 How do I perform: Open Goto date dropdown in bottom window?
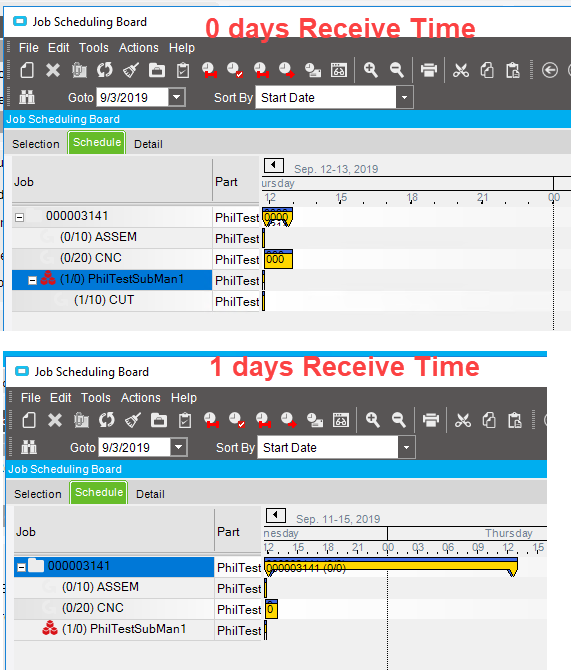(179, 447)
